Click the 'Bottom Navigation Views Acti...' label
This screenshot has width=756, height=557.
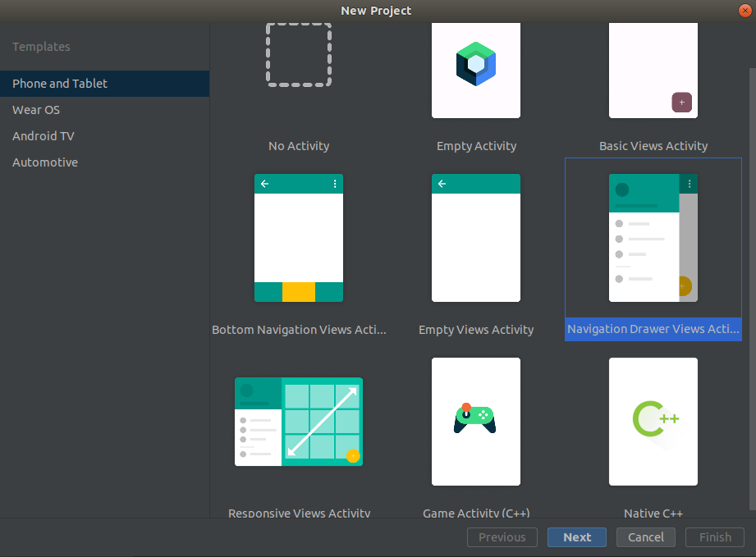pos(299,330)
